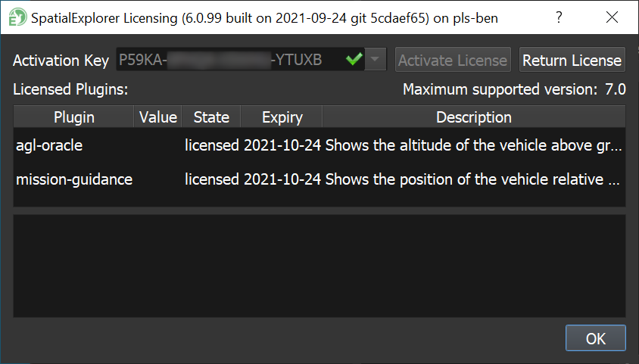This screenshot has width=639, height=364.
Task: Sort by the Plugin column header
Action: 74,117
